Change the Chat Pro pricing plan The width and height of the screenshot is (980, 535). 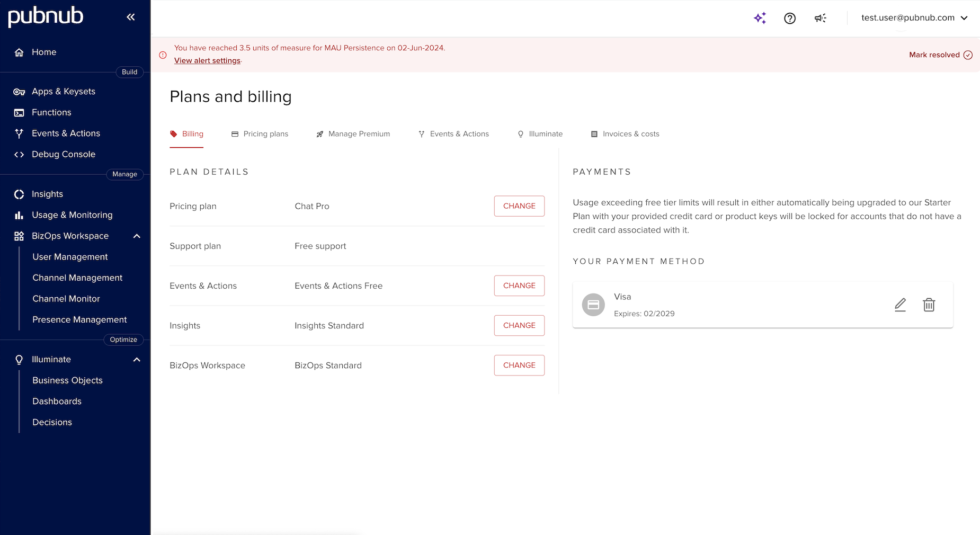click(519, 206)
